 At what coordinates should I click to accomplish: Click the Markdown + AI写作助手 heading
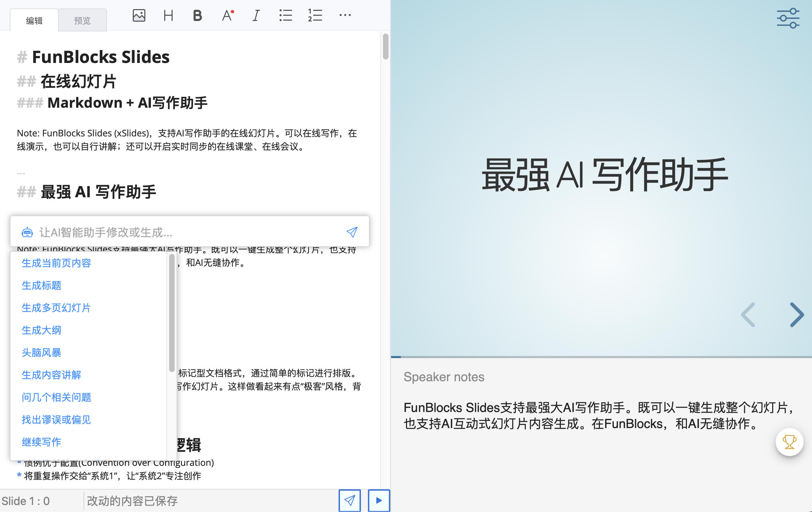coord(112,103)
